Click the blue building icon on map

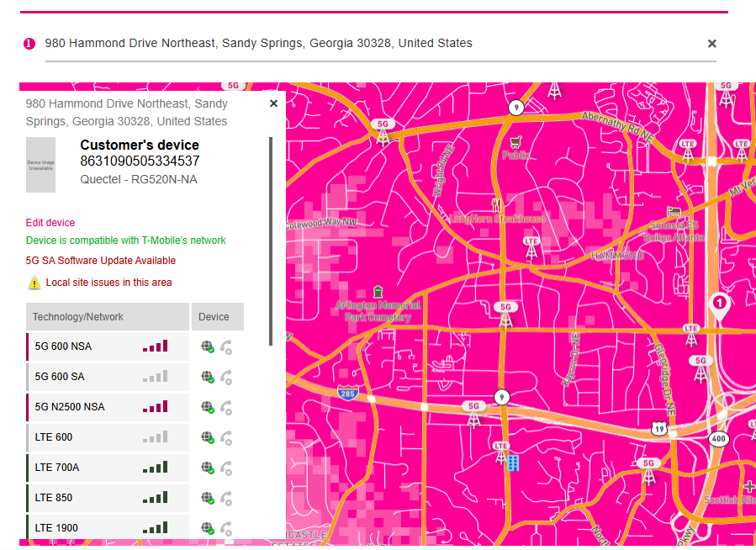(x=512, y=463)
